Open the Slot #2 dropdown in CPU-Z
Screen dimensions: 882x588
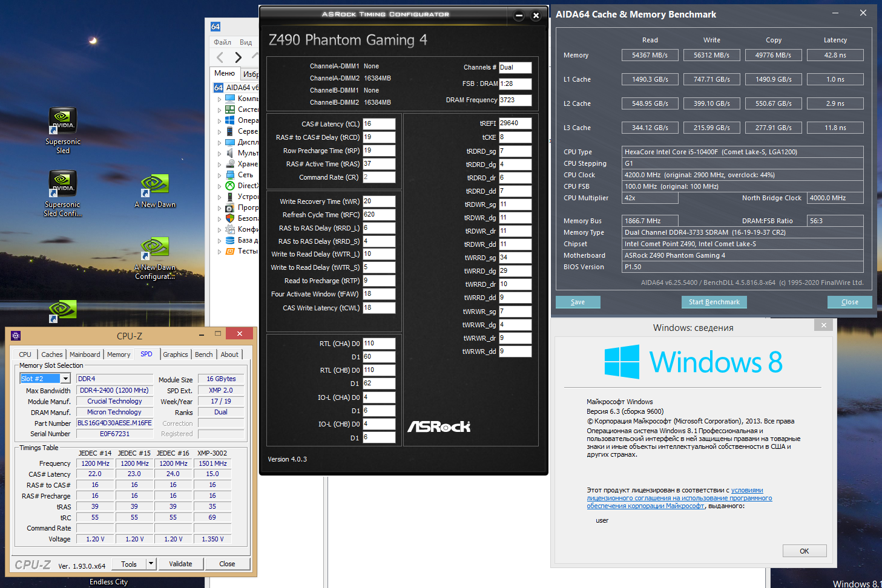click(65, 379)
